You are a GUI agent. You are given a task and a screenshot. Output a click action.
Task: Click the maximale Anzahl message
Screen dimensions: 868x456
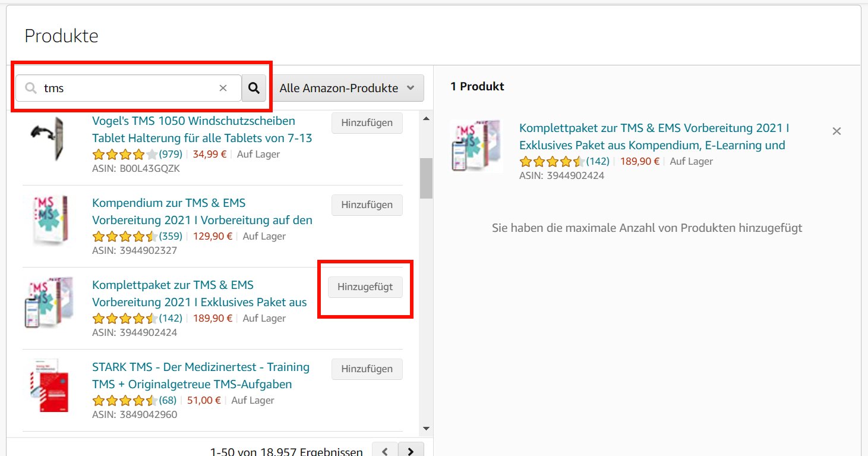point(647,228)
